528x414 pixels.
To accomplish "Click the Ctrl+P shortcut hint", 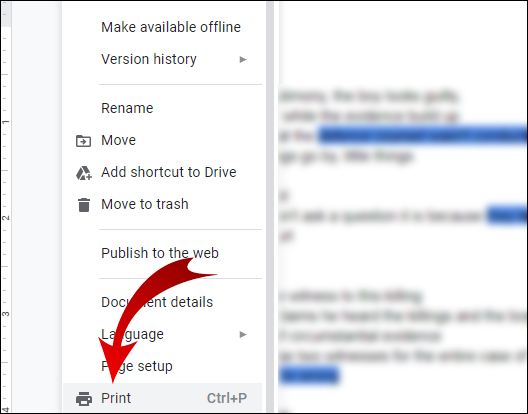I will pos(227,398).
